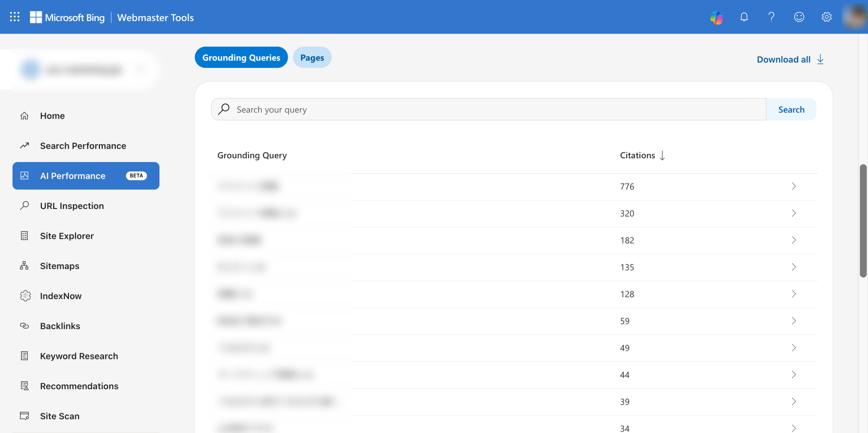Expand the row with 44 citations
The image size is (868, 433).
point(793,375)
